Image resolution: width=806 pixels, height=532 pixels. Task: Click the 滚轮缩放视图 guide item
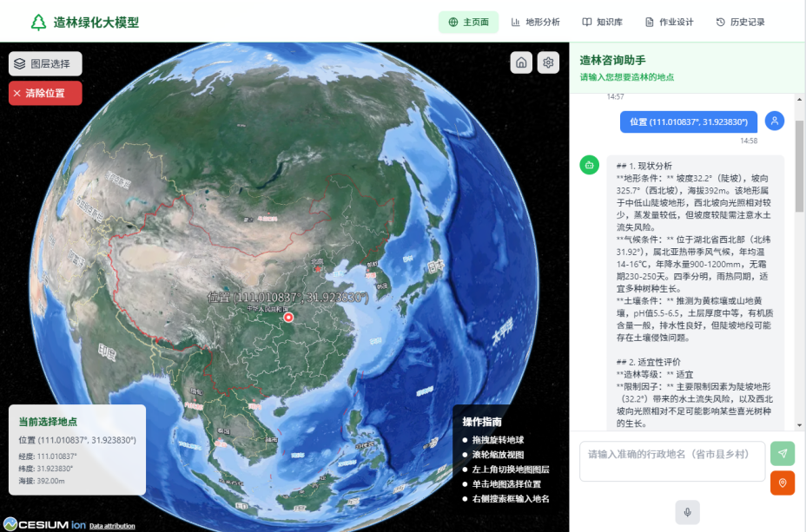[498, 455]
